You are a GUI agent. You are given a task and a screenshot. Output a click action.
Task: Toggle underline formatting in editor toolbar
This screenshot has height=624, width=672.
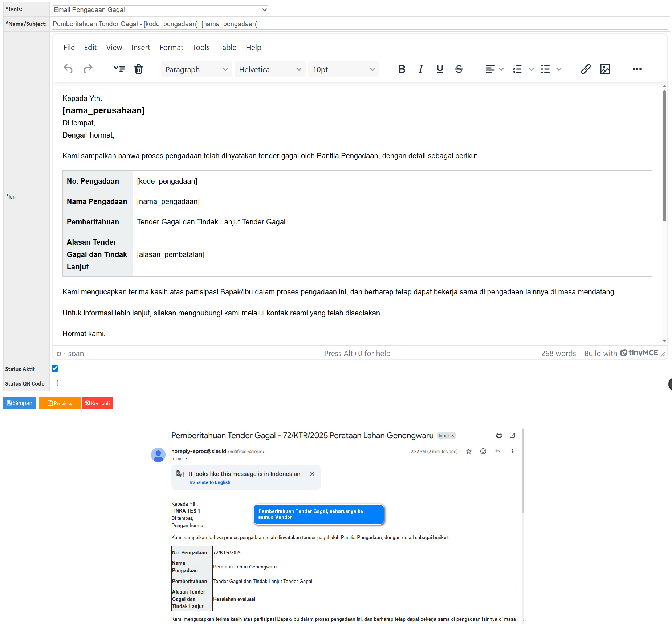coord(440,69)
